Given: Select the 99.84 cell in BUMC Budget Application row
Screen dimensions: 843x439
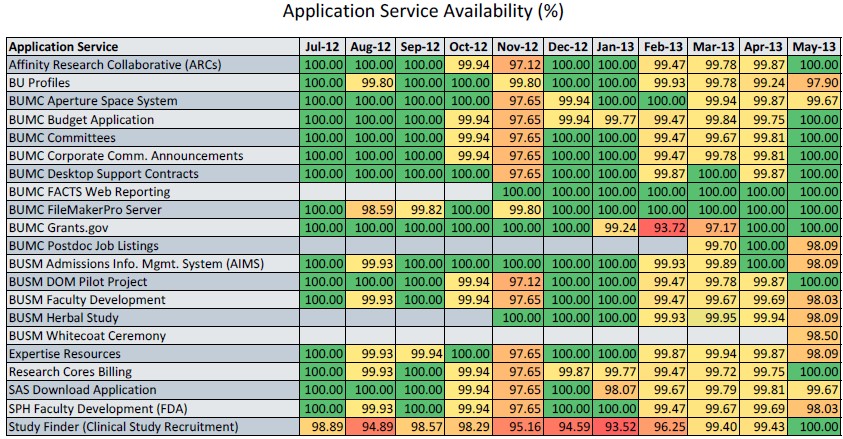Looking at the screenshot, I should (x=713, y=119).
